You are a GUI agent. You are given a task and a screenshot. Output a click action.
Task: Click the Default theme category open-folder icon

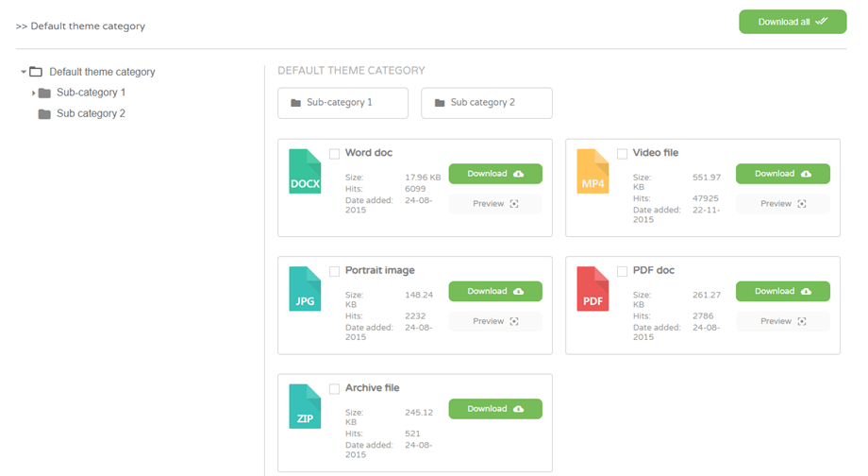[x=36, y=72]
